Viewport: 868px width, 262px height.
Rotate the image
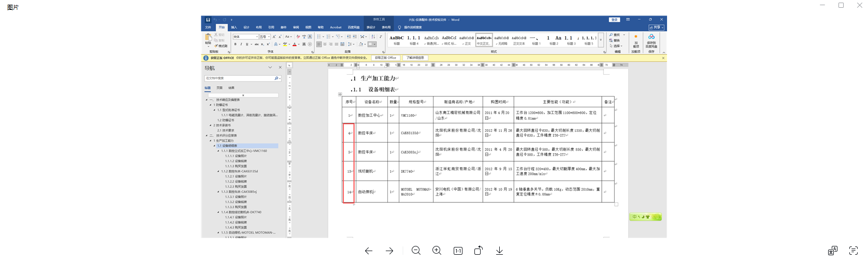479,251
